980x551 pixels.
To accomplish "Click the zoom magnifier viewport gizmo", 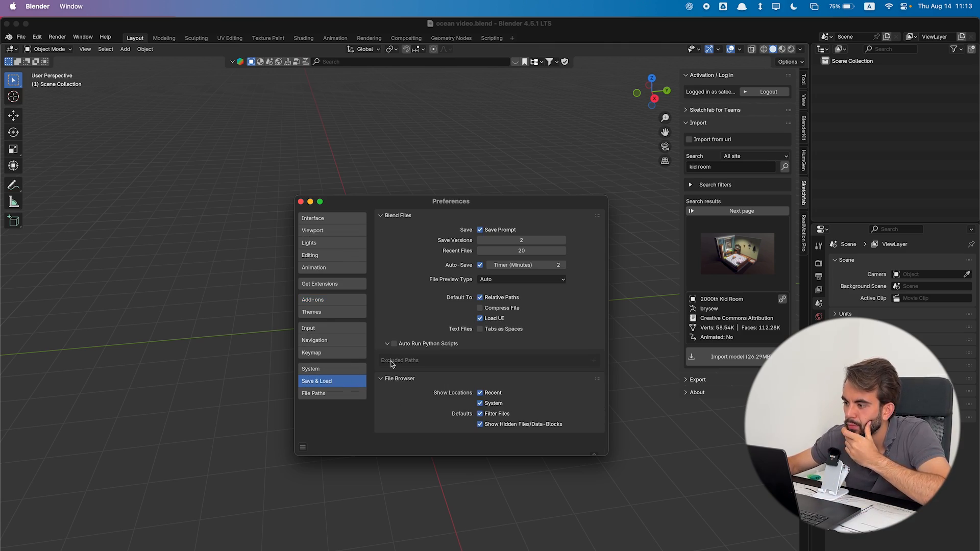I will pos(665,118).
